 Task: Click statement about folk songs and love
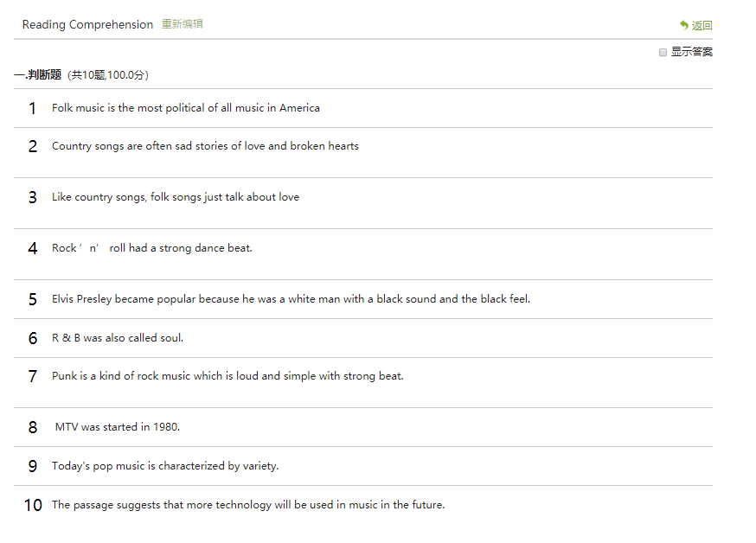pyautogui.click(x=176, y=197)
